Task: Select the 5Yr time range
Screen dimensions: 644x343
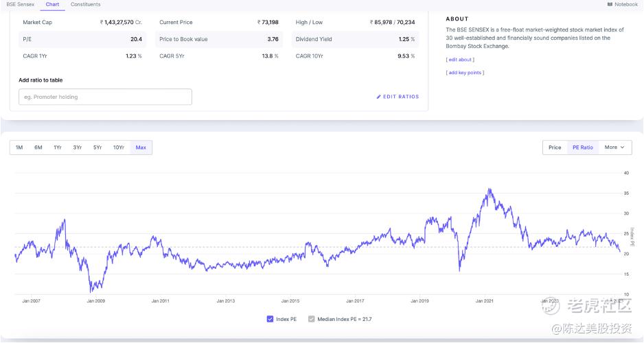Action: [97, 147]
